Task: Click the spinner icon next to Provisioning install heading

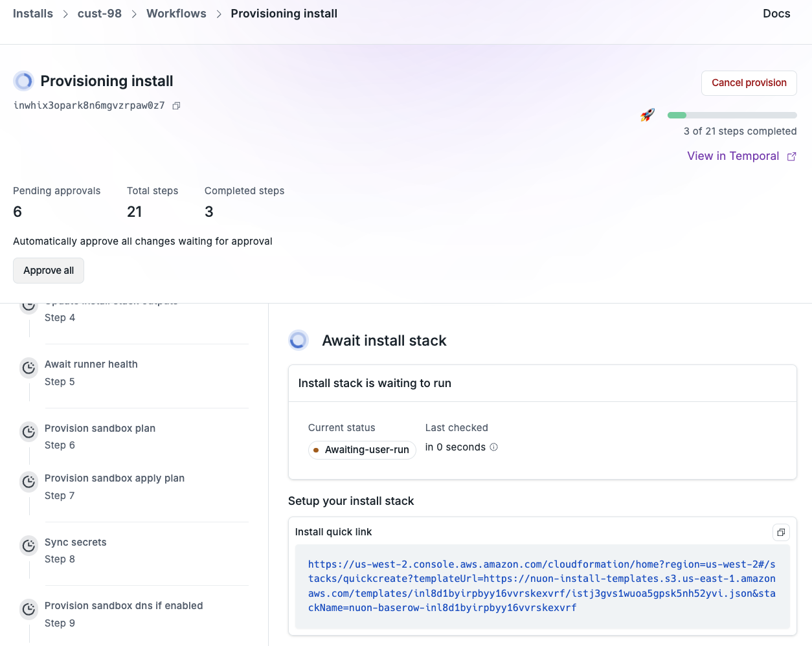Action: coord(23,81)
